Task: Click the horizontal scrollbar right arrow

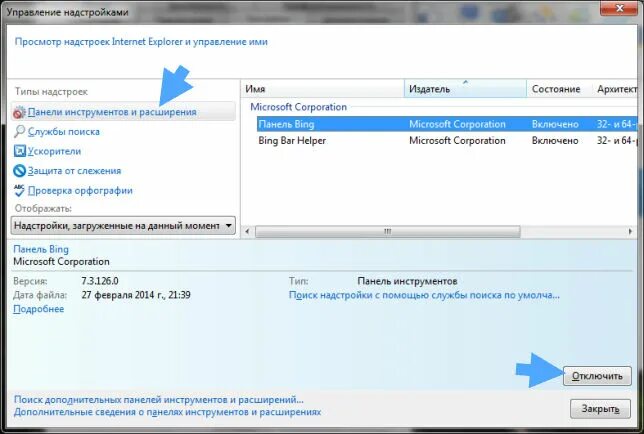Action: tap(630, 232)
